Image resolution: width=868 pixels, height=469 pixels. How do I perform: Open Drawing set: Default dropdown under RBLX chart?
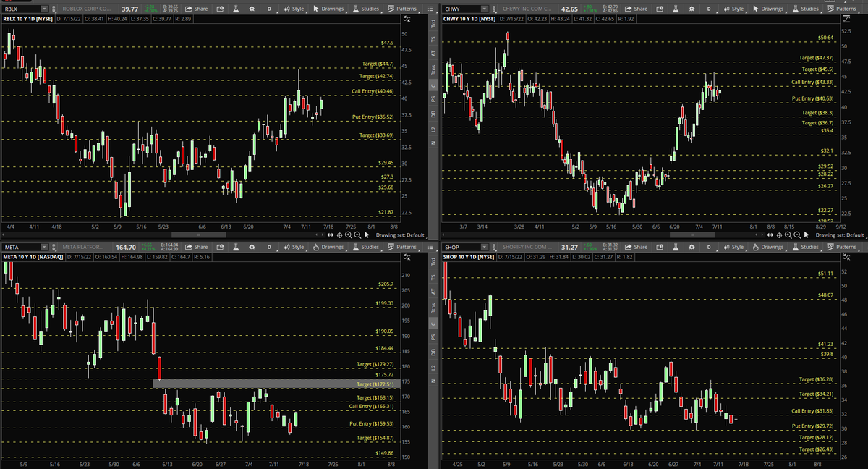point(400,235)
